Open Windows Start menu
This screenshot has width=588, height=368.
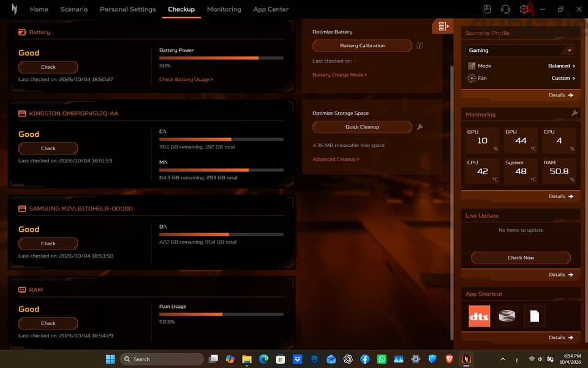pos(110,359)
